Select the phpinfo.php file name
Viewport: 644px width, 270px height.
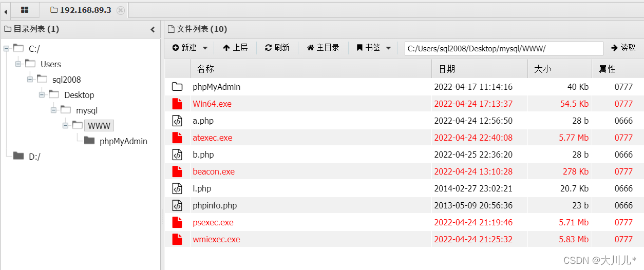tap(215, 205)
